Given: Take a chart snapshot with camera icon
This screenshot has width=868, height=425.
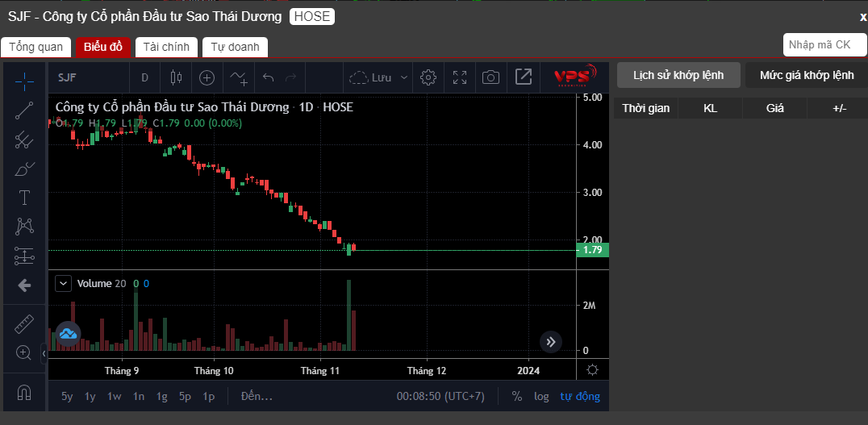Looking at the screenshot, I should tap(490, 77).
